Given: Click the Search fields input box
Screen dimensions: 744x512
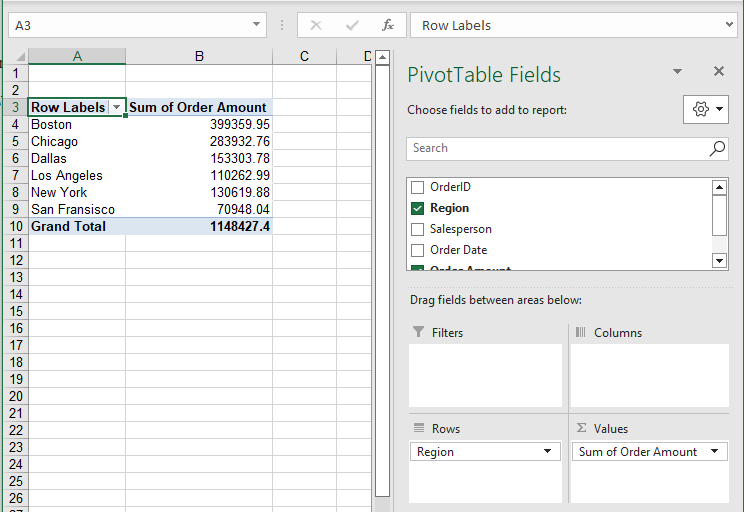Looking at the screenshot, I should [555, 148].
